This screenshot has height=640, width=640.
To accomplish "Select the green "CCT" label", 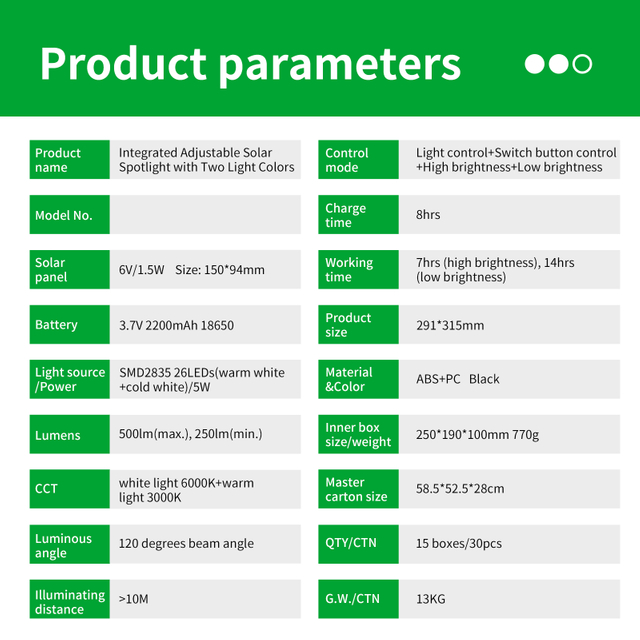I will point(69,489).
